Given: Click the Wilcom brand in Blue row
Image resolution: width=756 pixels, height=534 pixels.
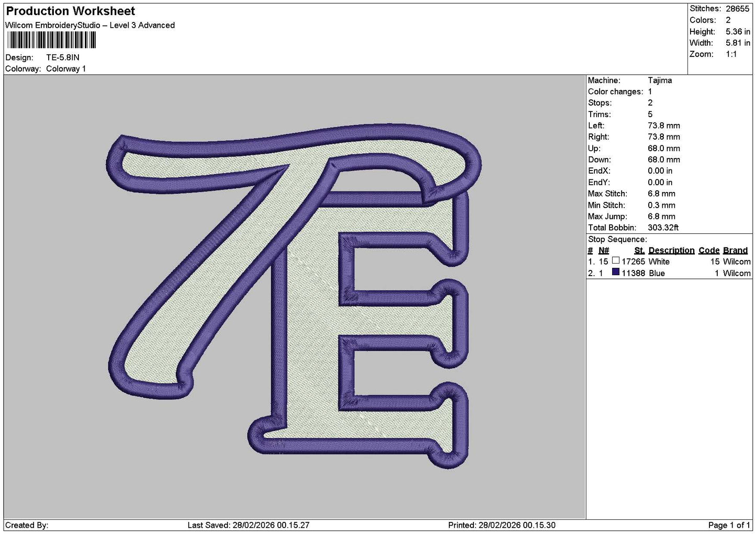Looking at the screenshot, I should coord(737,274).
